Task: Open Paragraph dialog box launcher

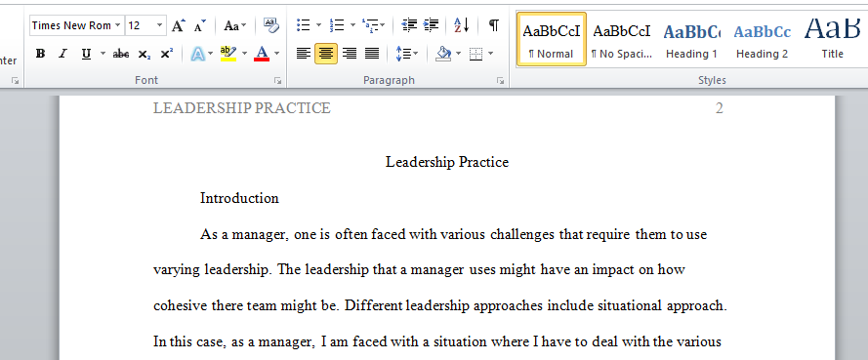Action: pos(501,81)
